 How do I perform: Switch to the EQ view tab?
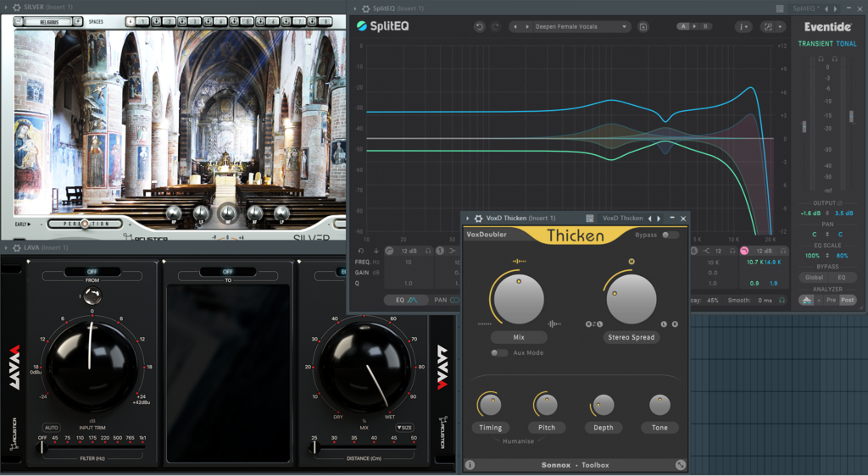pos(406,300)
